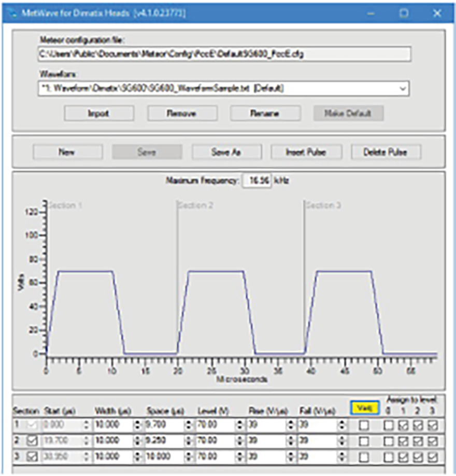Close the MetWave window

[x=437, y=13]
